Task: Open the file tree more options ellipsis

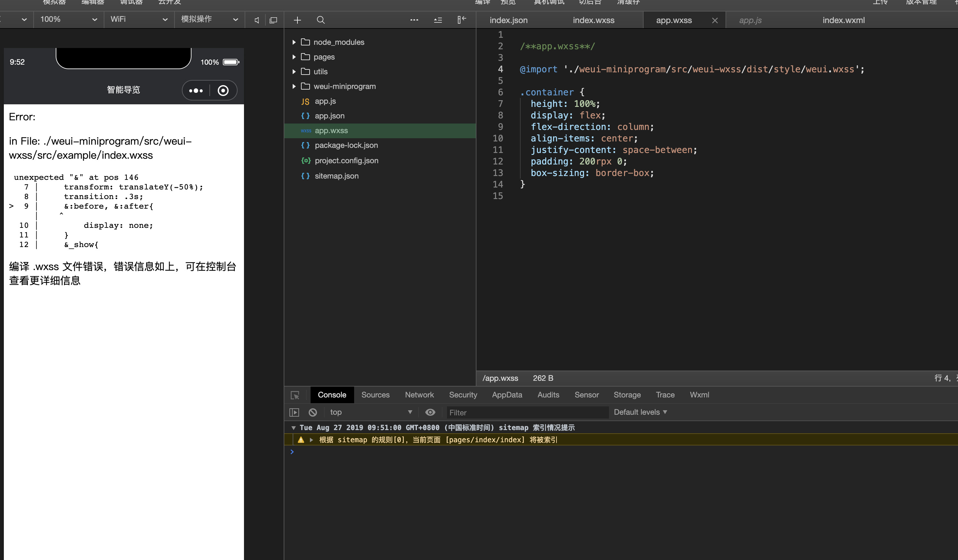Action: 414,20
